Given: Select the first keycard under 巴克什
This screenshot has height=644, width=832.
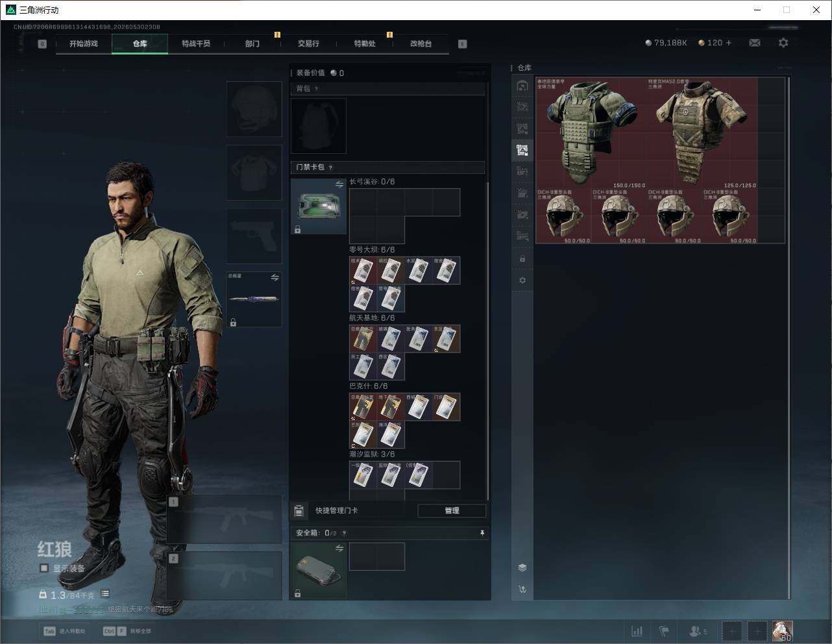Looking at the screenshot, I should click(363, 407).
